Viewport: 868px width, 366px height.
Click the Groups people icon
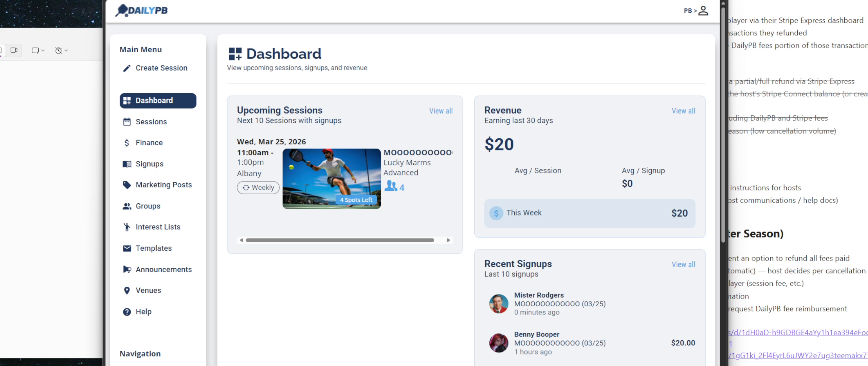127,206
